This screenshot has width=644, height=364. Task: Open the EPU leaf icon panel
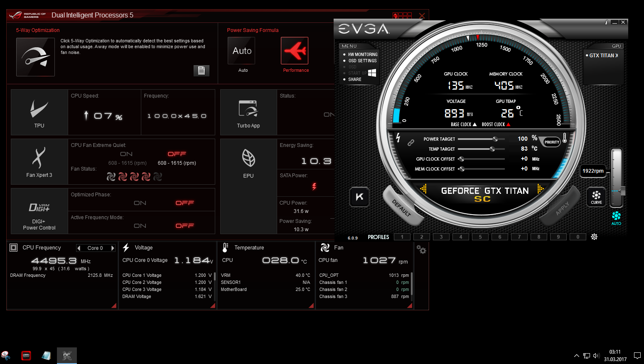pos(248,158)
